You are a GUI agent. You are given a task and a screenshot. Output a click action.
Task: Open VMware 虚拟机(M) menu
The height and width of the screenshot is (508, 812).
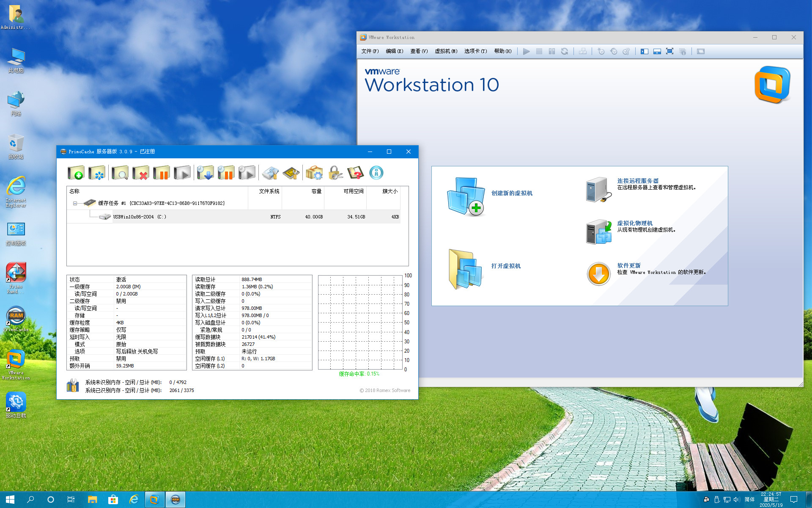tap(446, 51)
